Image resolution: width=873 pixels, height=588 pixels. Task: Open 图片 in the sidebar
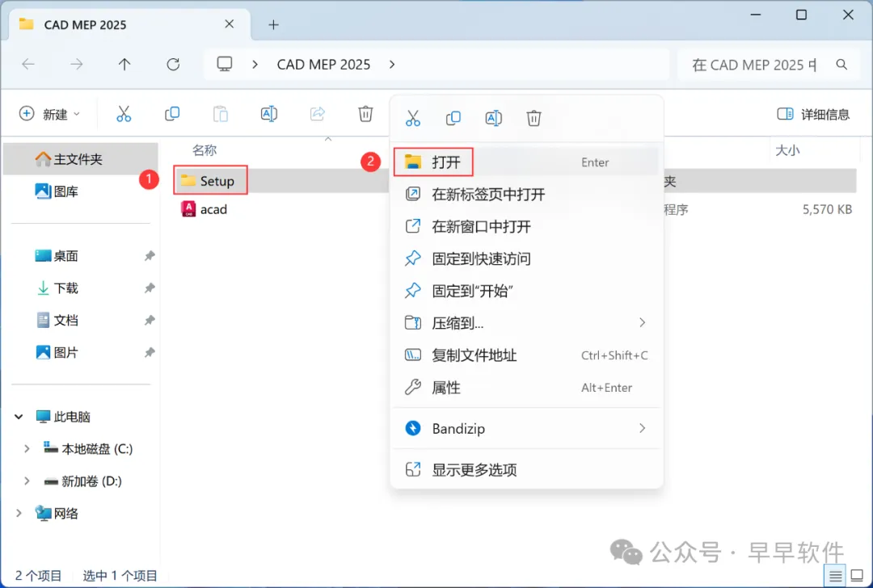click(81, 353)
